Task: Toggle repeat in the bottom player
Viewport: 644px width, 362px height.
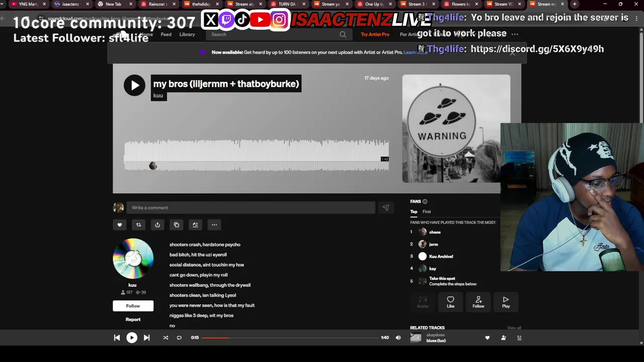Action: tap(179, 338)
